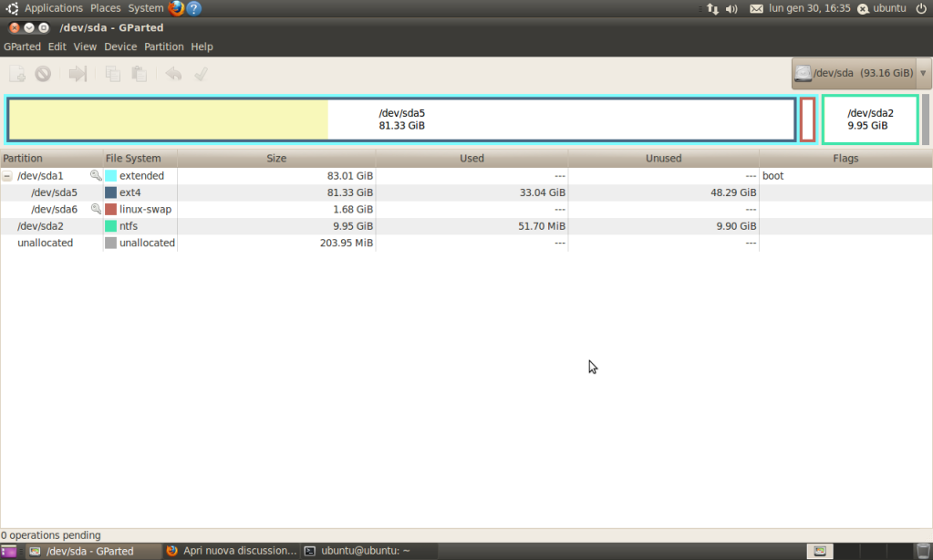Click the 33.04 GiB used value
This screenshot has height=560, width=933.
(542, 192)
